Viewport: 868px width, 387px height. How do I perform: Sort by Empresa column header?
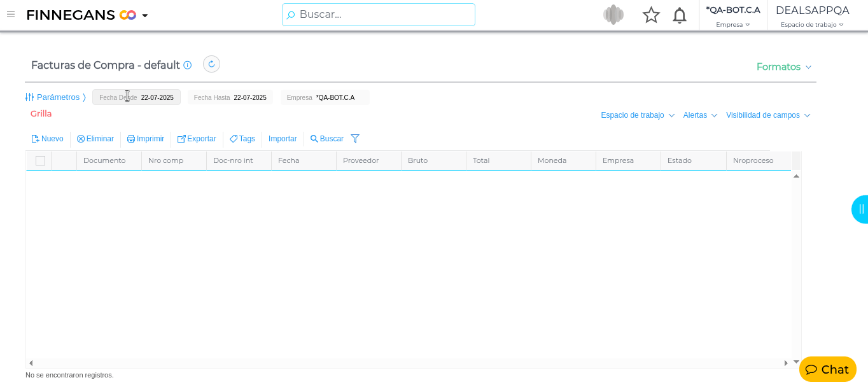click(x=628, y=160)
